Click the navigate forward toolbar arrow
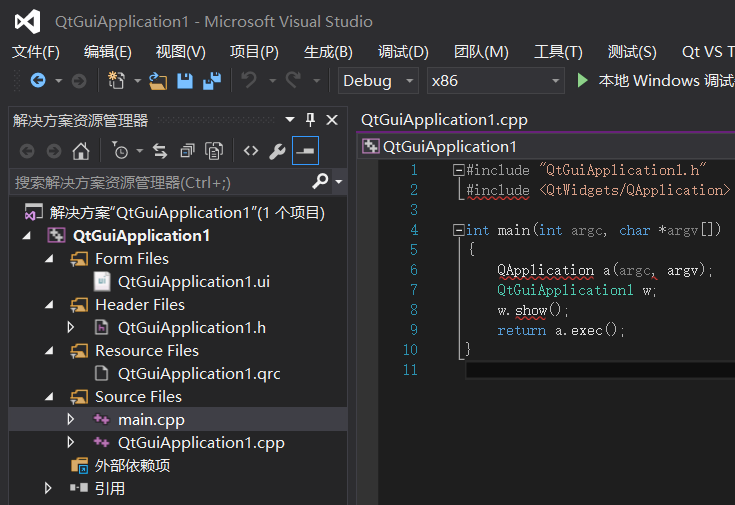Viewport: 735px width, 505px height. pyautogui.click(x=79, y=81)
